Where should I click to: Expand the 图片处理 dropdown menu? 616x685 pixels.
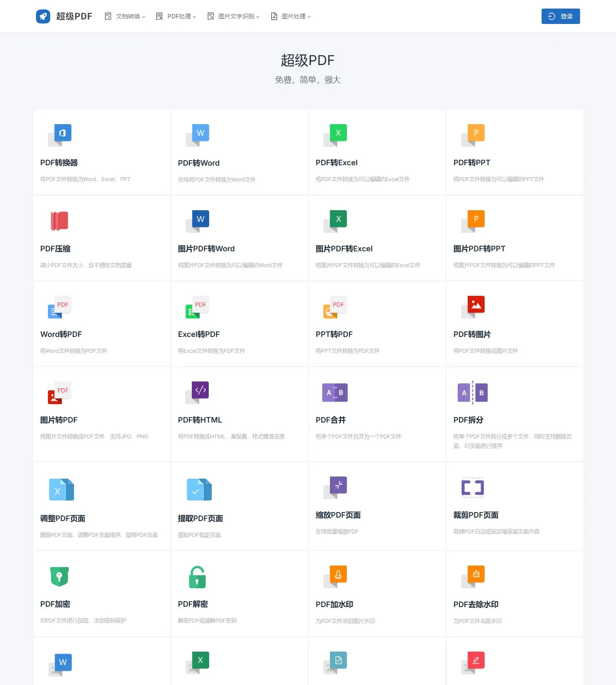click(290, 16)
